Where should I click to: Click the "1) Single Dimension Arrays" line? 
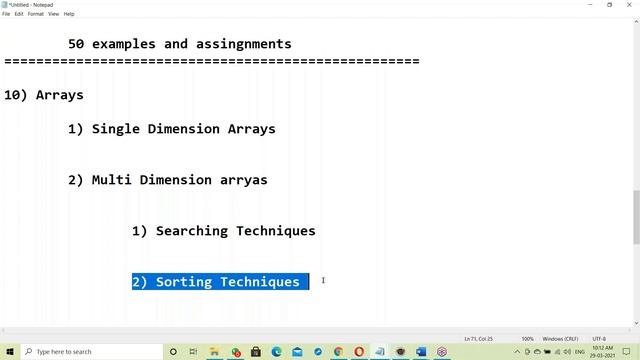171,129
